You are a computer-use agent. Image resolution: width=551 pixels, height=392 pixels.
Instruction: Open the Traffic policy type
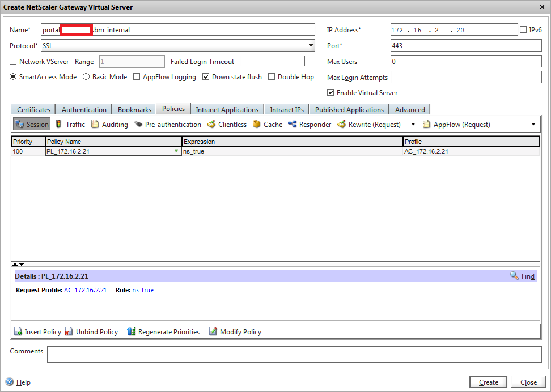[x=70, y=125]
